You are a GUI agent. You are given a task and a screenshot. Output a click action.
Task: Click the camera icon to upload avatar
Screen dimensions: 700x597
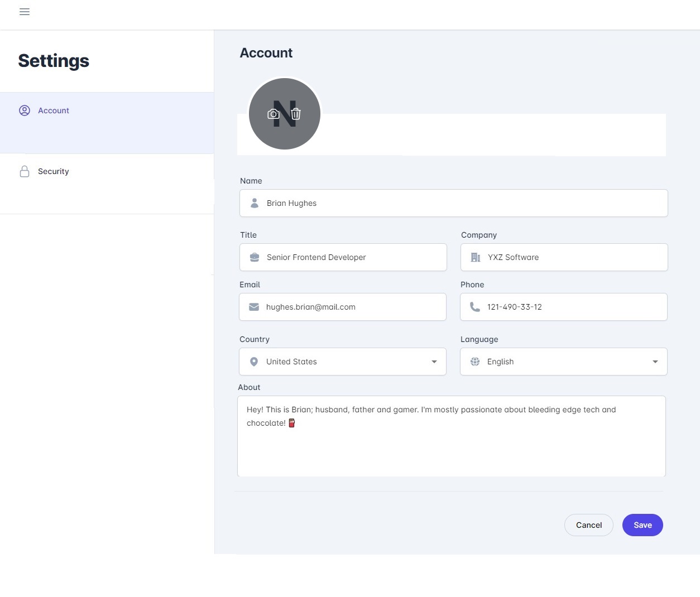tap(273, 114)
